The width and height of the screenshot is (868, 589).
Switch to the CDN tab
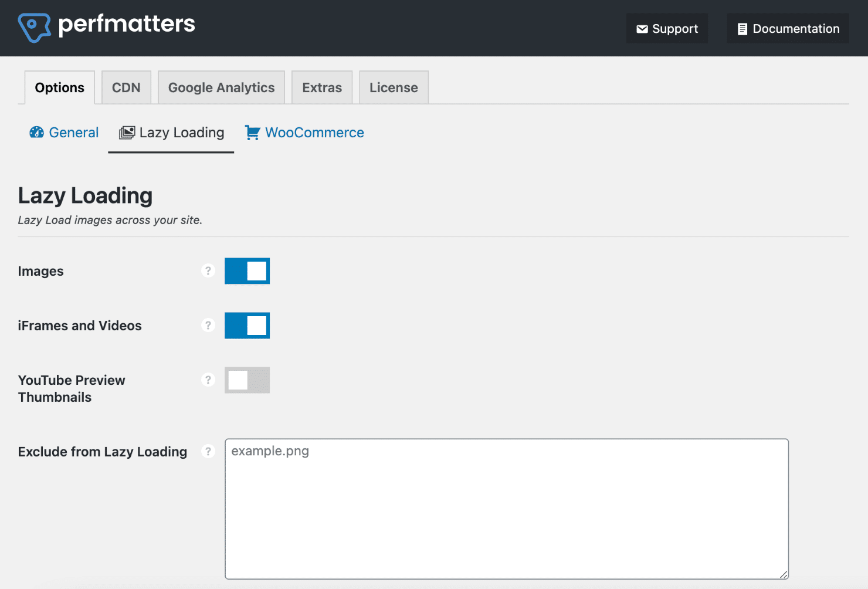126,87
